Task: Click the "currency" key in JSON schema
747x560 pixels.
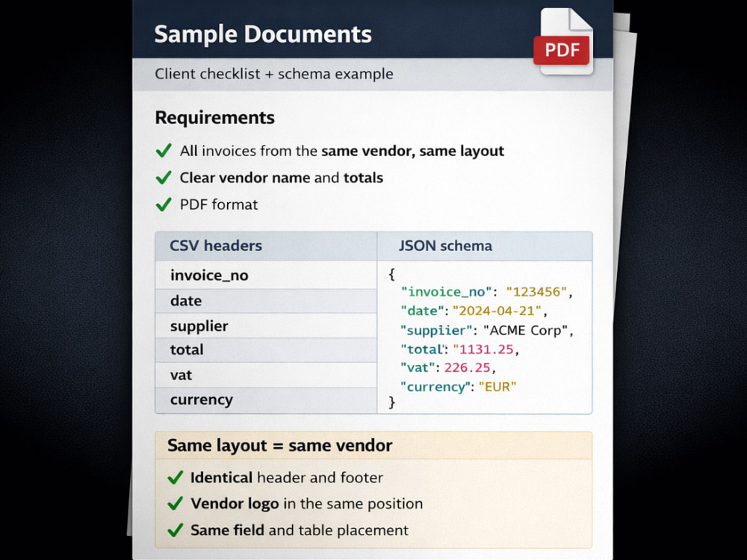Action: point(435,387)
